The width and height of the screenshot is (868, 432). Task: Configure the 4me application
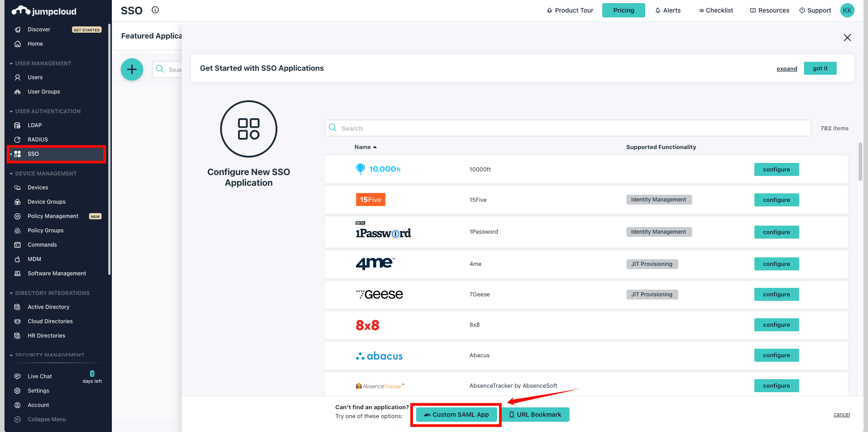coord(776,264)
